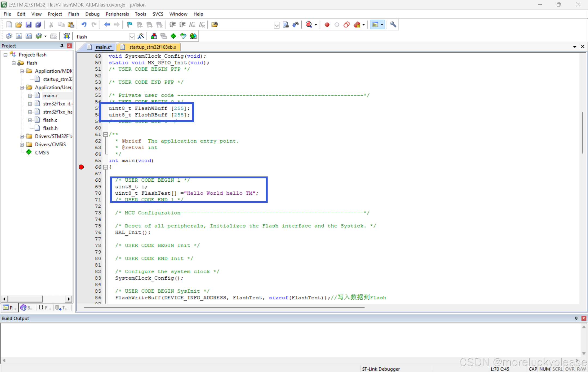The image size is (588, 372).
Task: Open the flash target selection dropdown
Action: pos(132,36)
